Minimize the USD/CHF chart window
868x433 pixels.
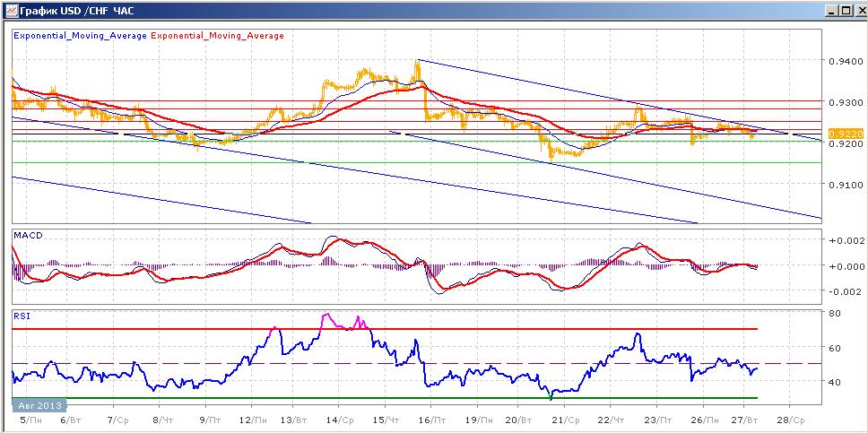tap(831, 10)
